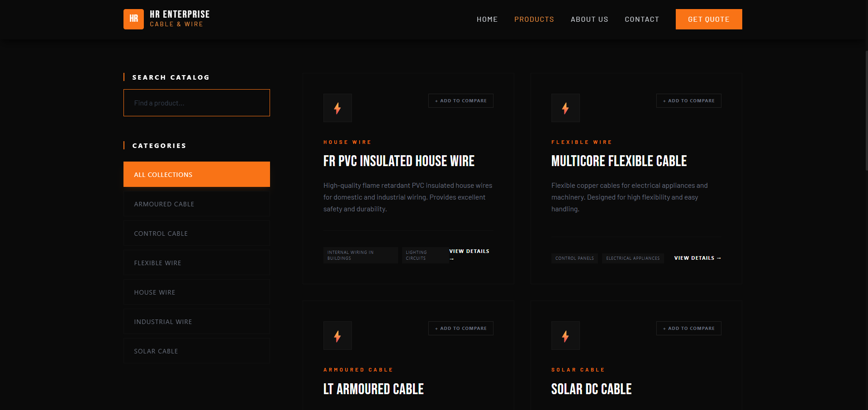Screen dimensions: 868x410
Task: Click lightning icon on FR PVC House Wire card
Action: [x=337, y=108]
